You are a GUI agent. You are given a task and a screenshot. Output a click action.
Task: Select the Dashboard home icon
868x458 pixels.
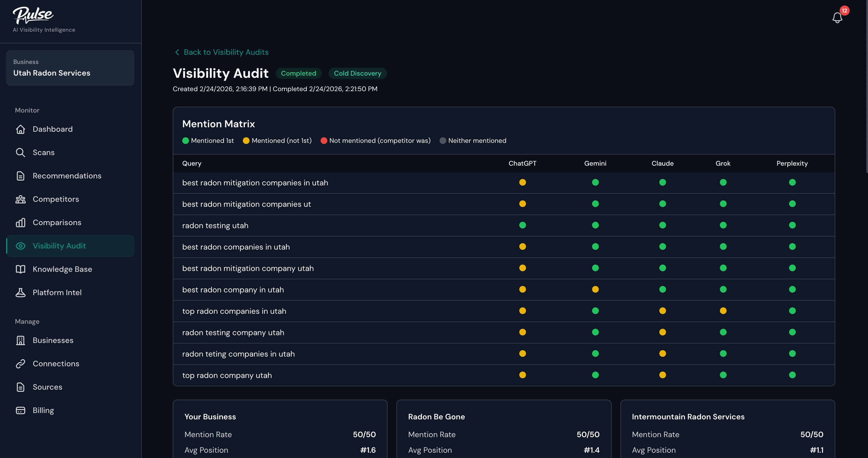21,129
